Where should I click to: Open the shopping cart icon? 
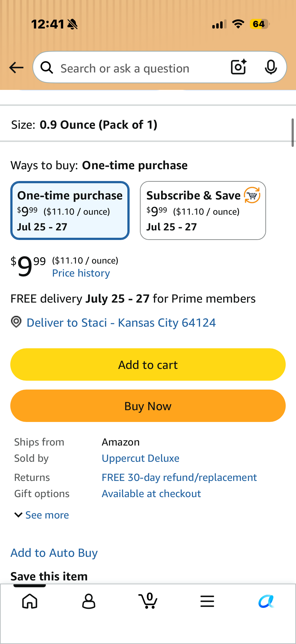pos(148,601)
